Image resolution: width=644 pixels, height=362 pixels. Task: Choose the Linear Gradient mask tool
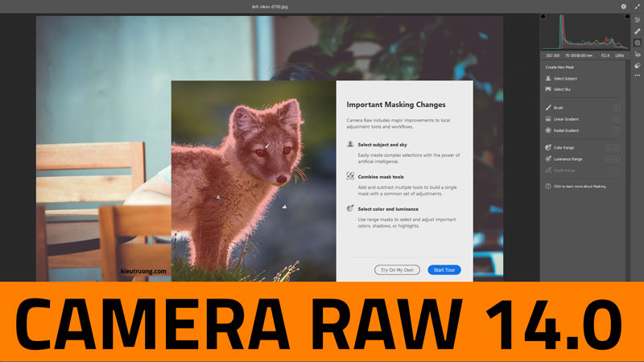pyautogui.click(x=562, y=119)
